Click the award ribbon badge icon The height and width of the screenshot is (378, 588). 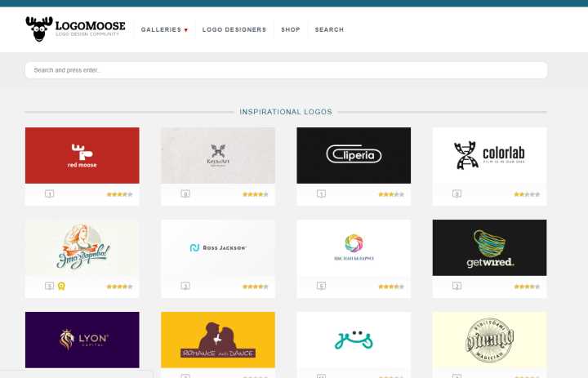coord(61,286)
